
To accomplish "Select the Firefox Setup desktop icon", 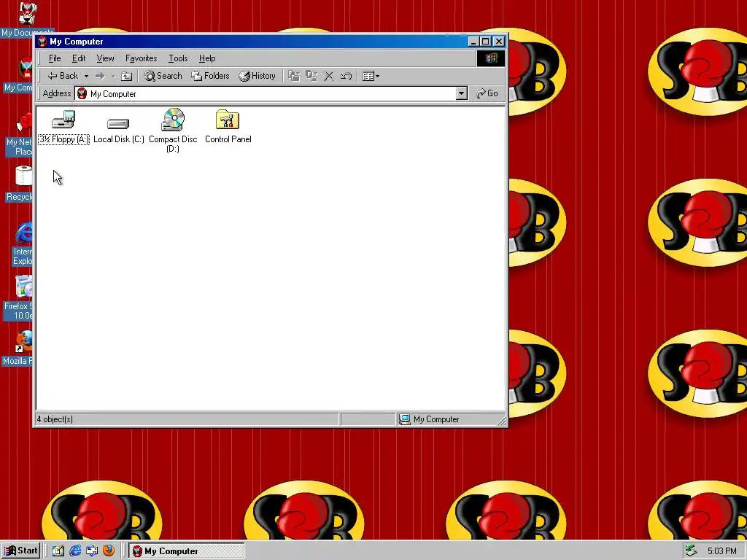I will [18, 298].
